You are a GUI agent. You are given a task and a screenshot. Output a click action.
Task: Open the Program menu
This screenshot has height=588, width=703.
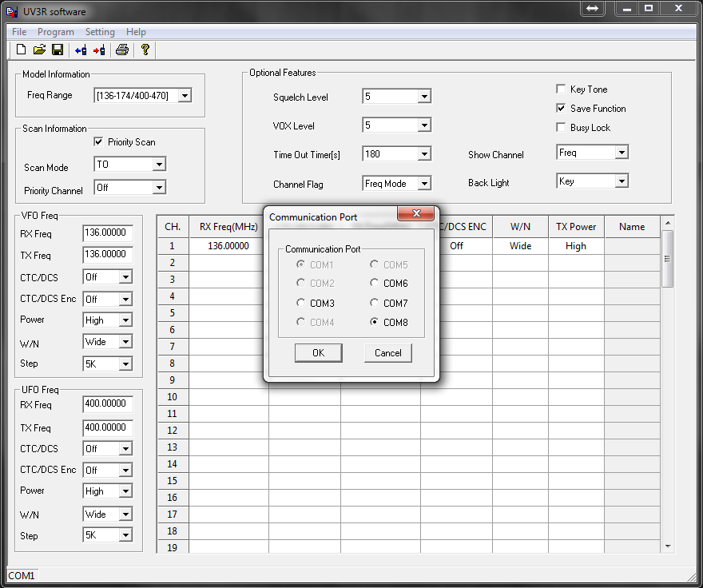[55, 32]
